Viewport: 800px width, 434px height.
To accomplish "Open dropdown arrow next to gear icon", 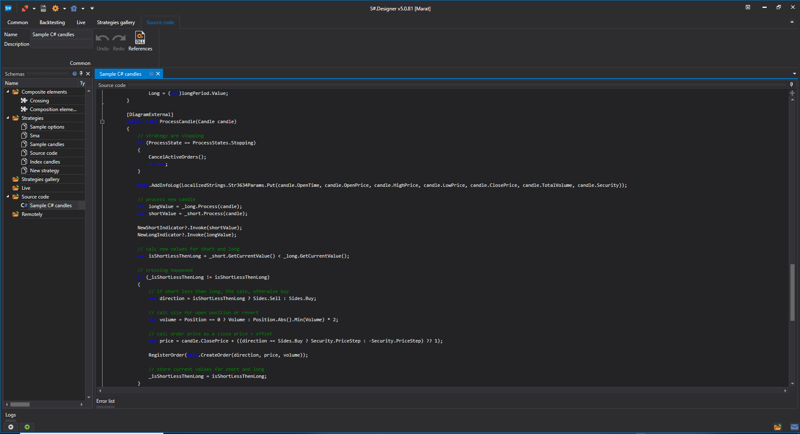I will coord(64,8).
